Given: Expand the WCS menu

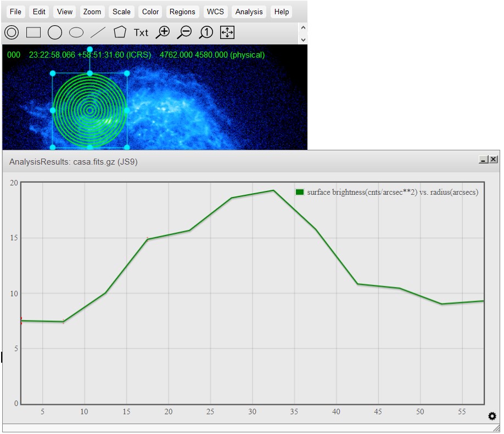Looking at the screenshot, I should click(x=215, y=12).
